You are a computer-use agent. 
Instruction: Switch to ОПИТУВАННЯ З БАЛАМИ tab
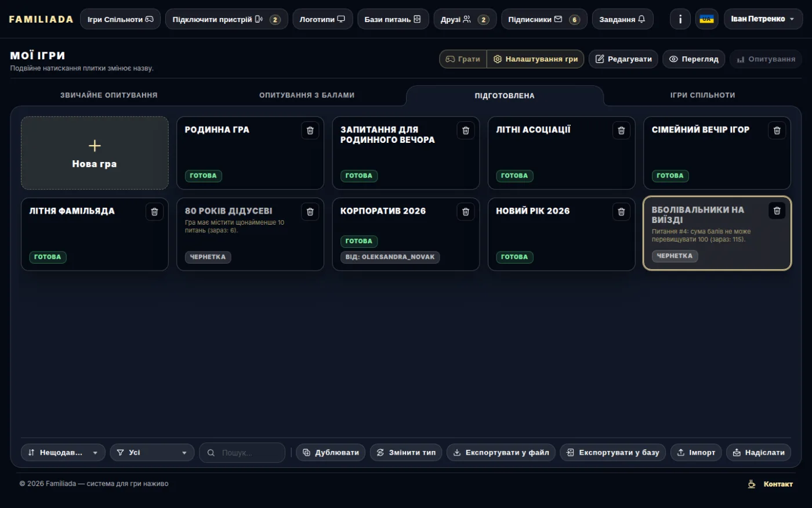(x=307, y=95)
